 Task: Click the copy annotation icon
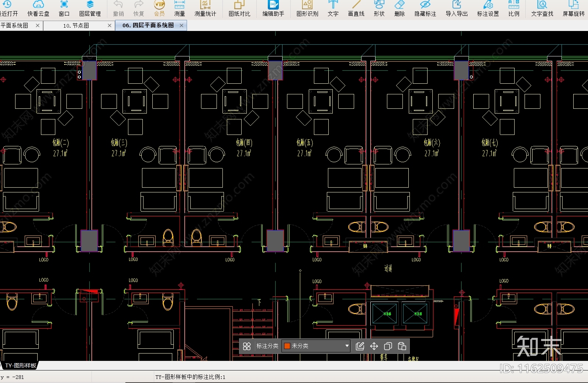coord(388,346)
